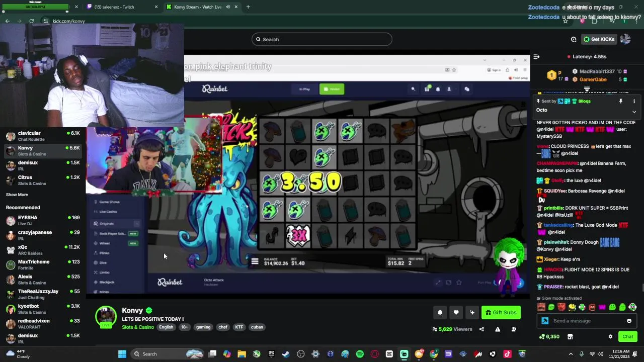Open kyootbot channel in recommended list

tap(43, 309)
